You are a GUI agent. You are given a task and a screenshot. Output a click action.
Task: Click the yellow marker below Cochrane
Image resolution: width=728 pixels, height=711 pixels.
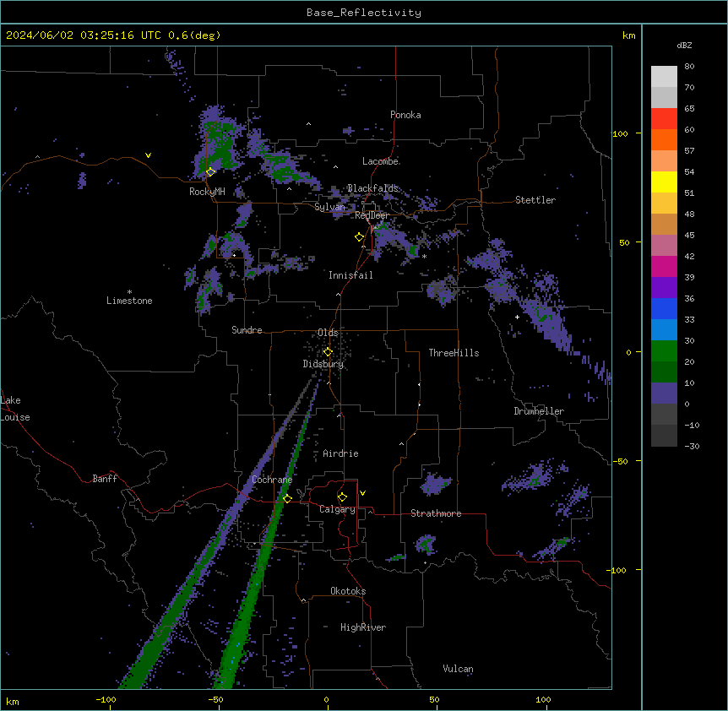[287, 498]
